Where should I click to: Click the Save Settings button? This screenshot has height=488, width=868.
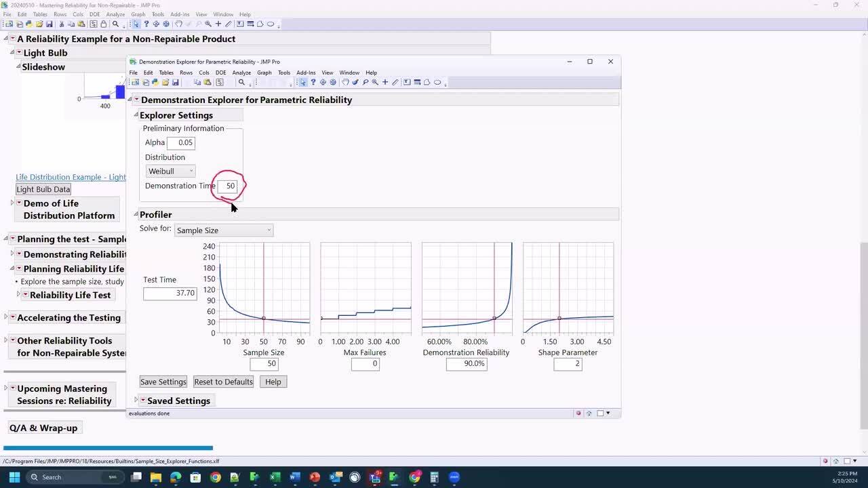163,382
